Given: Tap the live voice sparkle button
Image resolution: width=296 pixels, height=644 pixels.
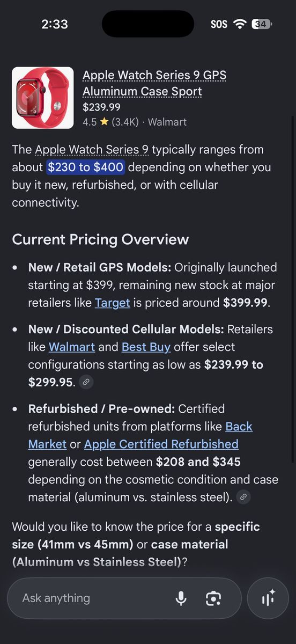Looking at the screenshot, I should point(268,598).
